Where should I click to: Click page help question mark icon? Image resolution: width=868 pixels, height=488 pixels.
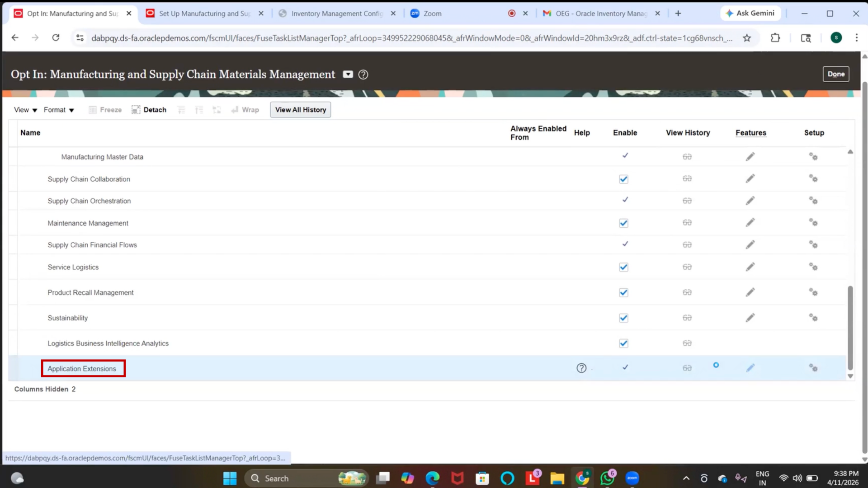[x=363, y=75]
